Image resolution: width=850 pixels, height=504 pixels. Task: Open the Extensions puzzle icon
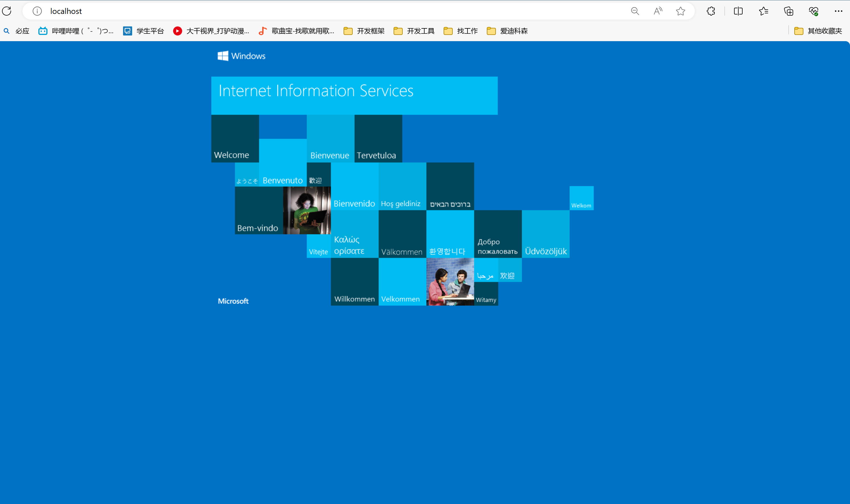711,11
